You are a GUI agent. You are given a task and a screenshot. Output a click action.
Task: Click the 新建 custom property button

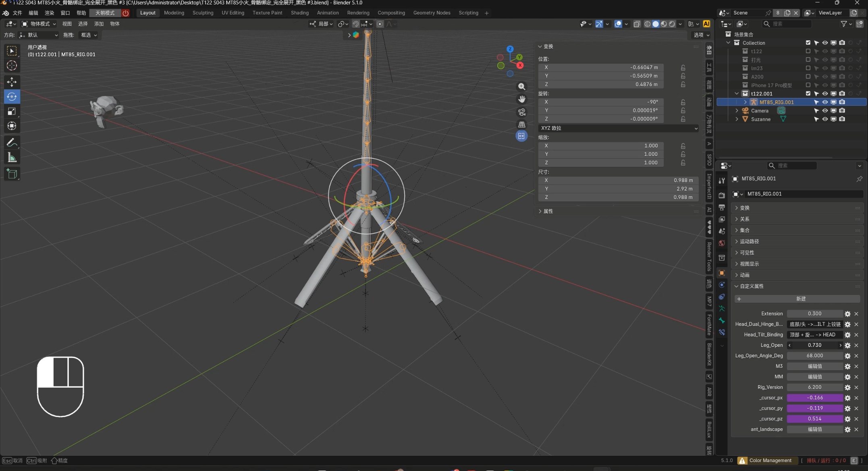[x=797, y=299]
